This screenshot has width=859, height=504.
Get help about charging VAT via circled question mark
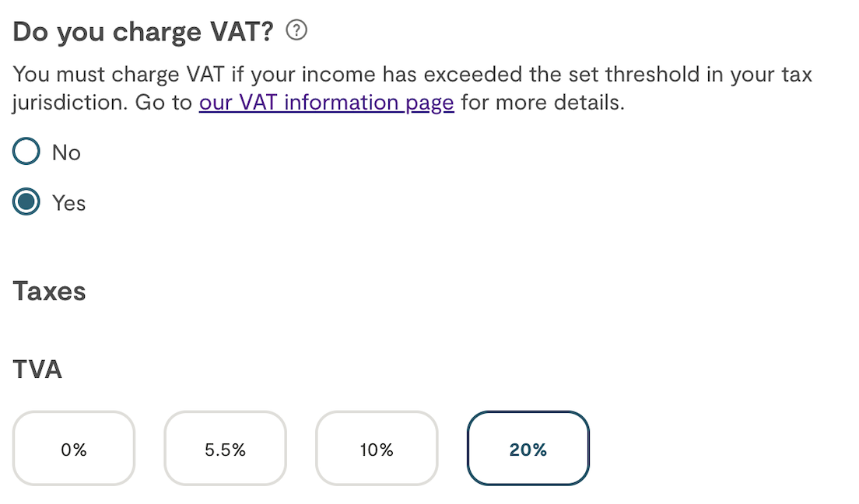tap(296, 30)
